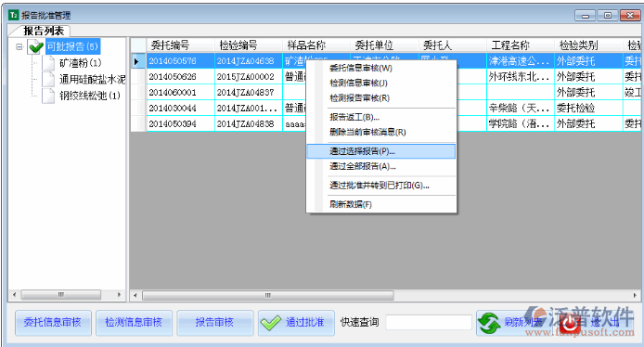Click the right arrow of the grid's horizontal scrollbar
644x347 pixels.
(635, 295)
